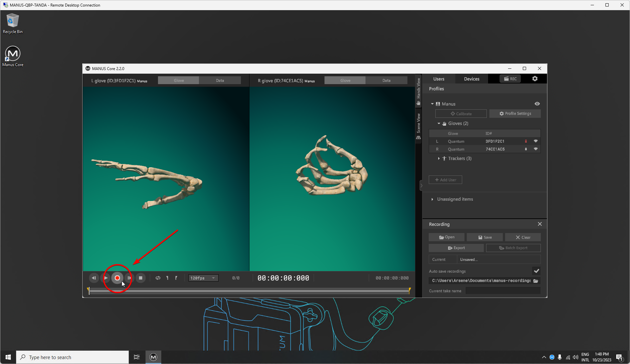
Task: Switch left glove view to Data
Action: coord(220,81)
